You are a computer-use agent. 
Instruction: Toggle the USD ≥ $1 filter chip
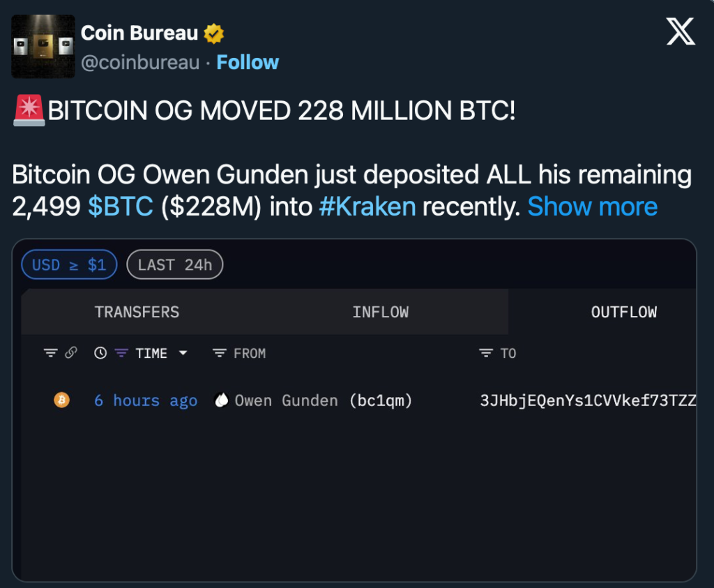pyautogui.click(x=69, y=265)
